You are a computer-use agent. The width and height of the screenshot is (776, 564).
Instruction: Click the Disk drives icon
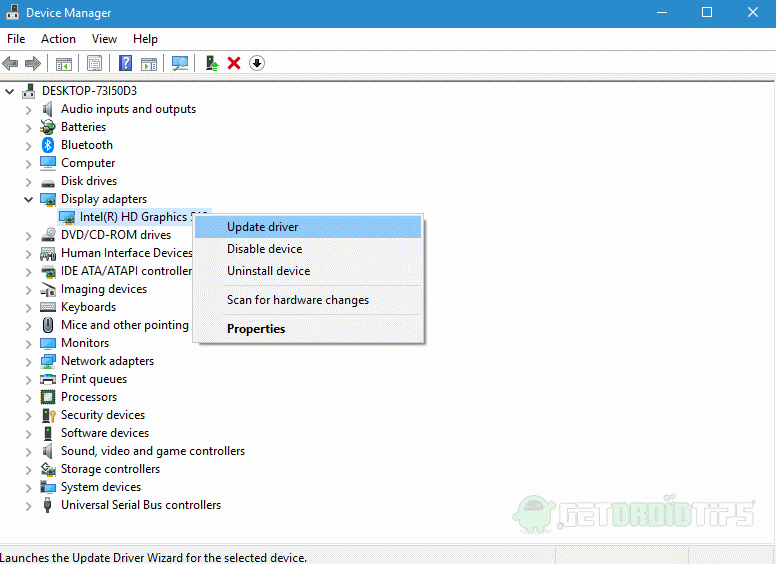48,182
